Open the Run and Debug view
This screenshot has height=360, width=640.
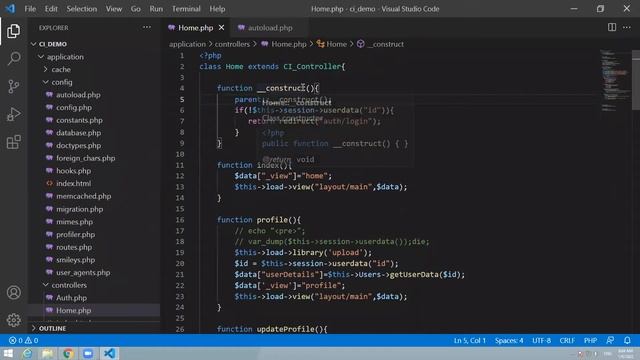[13, 114]
